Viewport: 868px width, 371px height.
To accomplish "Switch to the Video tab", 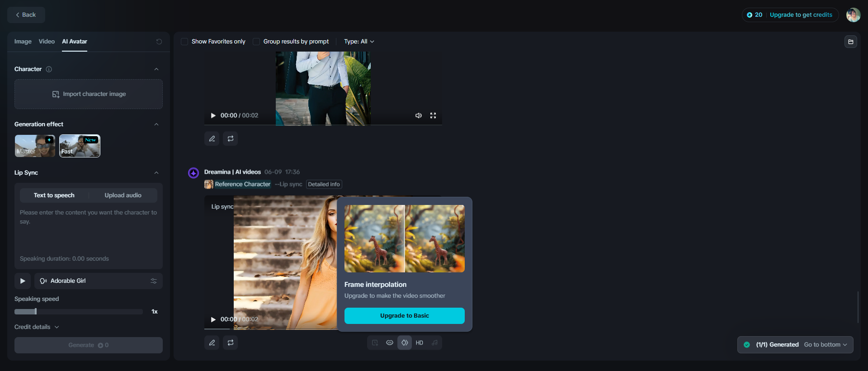I will coord(47,42).
